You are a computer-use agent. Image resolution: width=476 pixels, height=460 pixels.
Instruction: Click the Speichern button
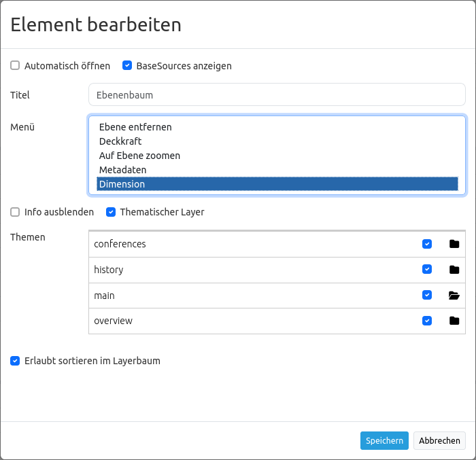click(x=384, y=440)
